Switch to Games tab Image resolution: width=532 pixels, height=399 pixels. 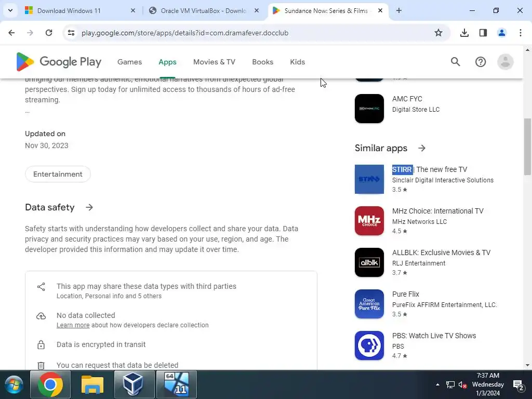click(x=129, y=62)
